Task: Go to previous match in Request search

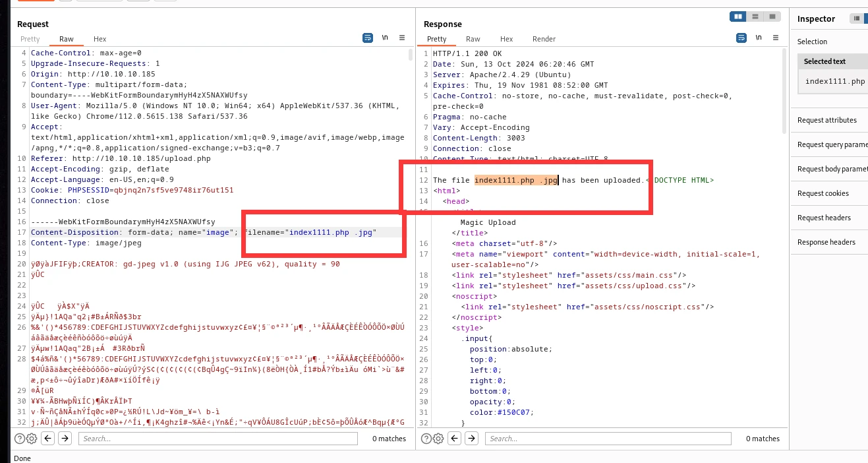Action: pos(48,439)
